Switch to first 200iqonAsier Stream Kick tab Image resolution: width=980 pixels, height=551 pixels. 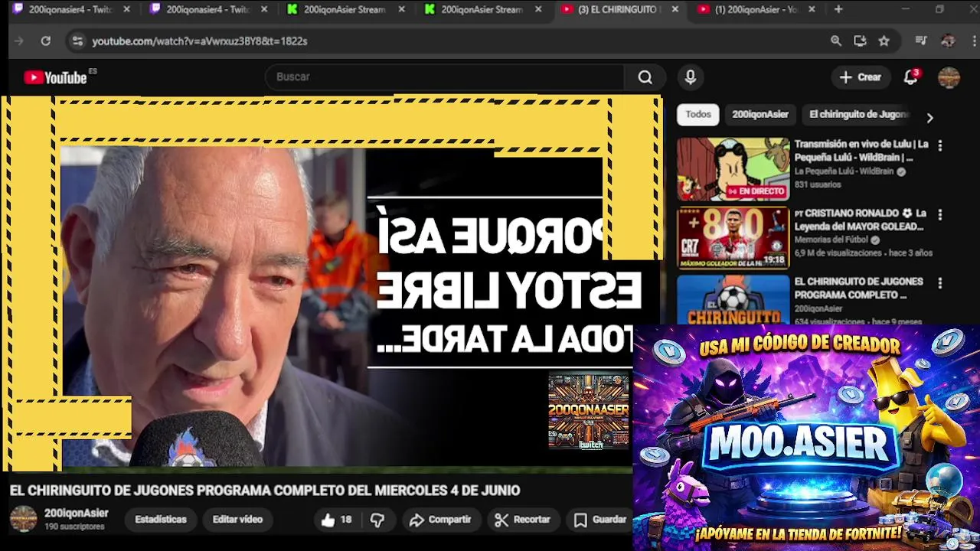tap(345, 9)
